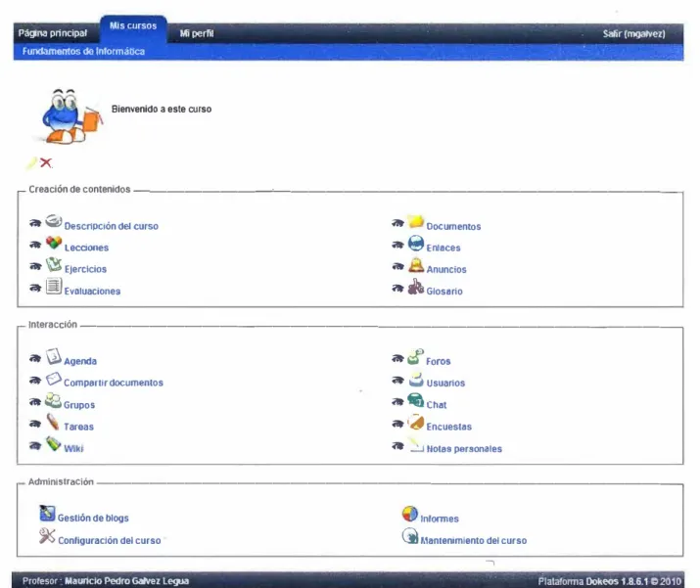The image size is (700, 588).
Task: Toggle visibility eye for Compartir documentos
Action: click(x=35, y=381)
